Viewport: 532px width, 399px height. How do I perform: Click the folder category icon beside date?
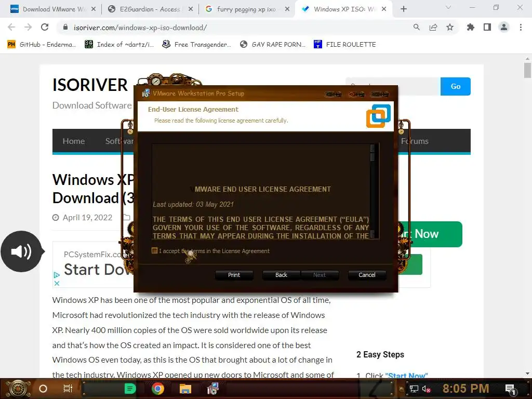tap(127, 218)
